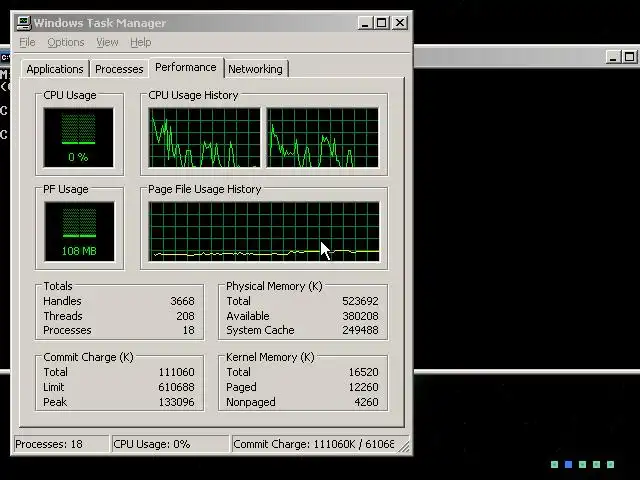Minimize the Task Manager window

click(x=365, y=23)
